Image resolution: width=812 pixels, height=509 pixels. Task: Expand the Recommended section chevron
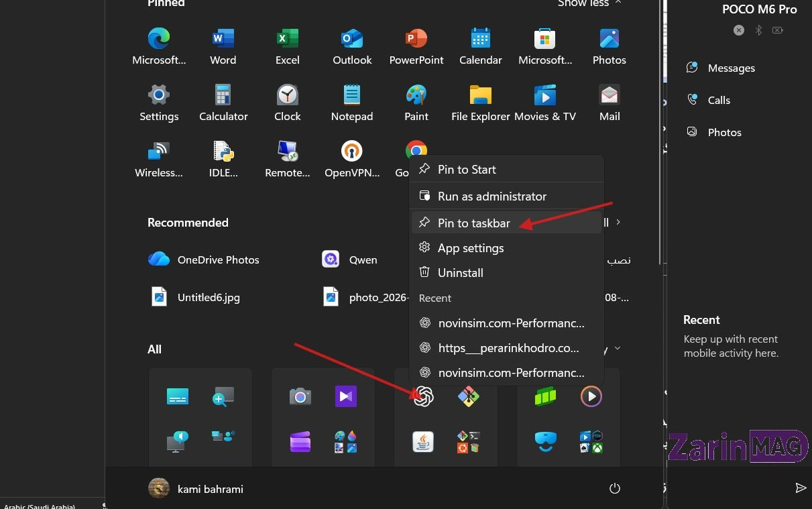(x=618, y=222)
